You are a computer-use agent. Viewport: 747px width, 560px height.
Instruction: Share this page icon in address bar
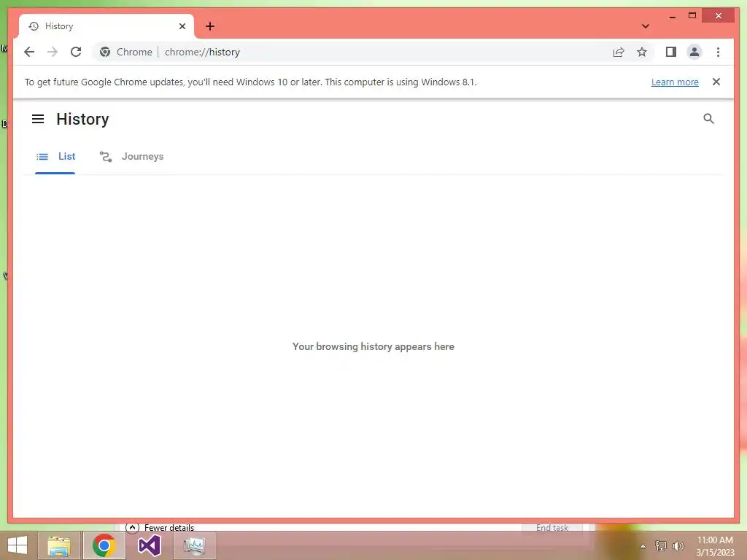(619, 52)
